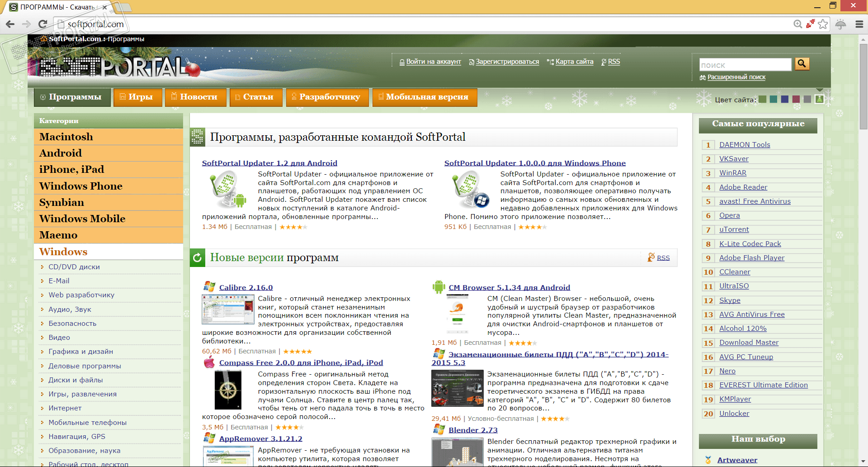
Task: Open DAEMON Tools in popular list
Action: pyautogui.click(x=745, y=145)
